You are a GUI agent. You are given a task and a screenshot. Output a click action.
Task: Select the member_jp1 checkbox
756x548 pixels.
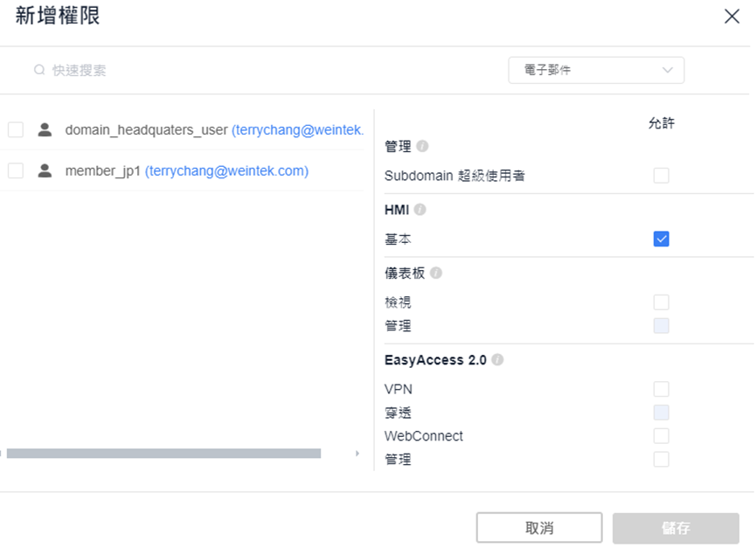16,170
